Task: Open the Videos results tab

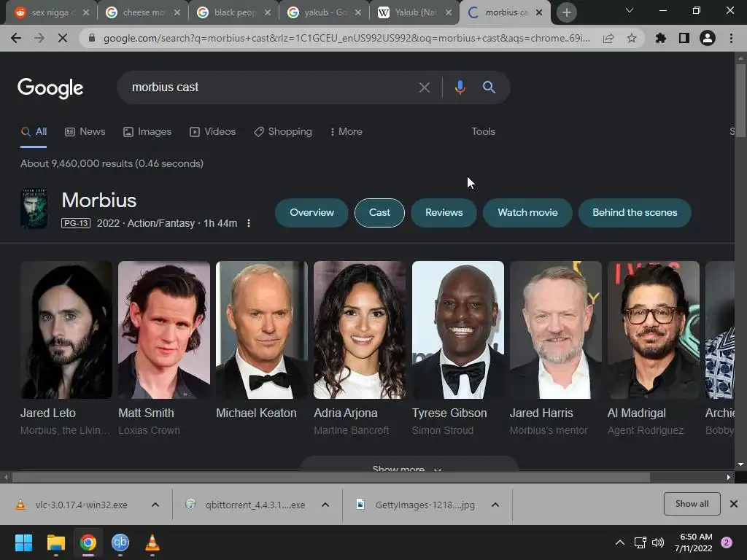Action: [212, 132]
